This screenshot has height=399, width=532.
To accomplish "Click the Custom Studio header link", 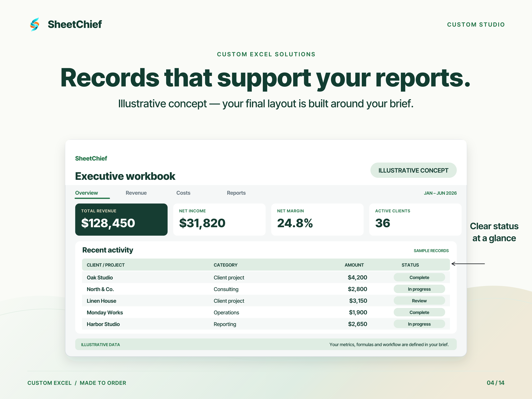I will tap(476, 24).
